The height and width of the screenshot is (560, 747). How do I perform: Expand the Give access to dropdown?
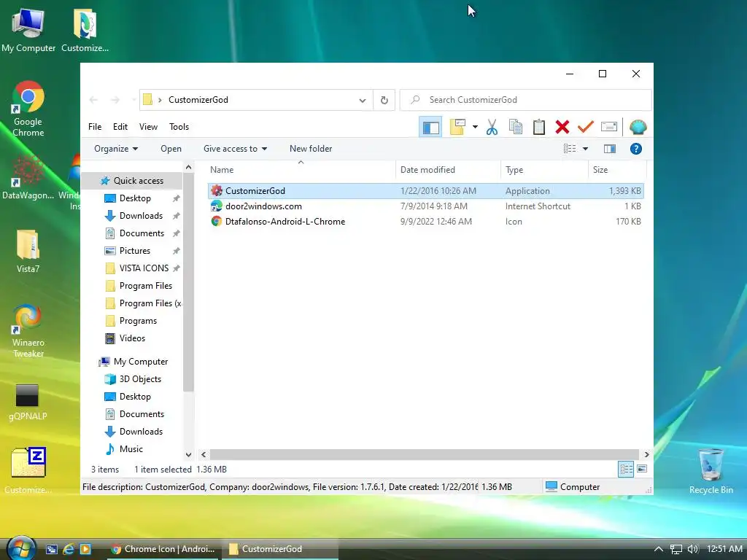236,149
